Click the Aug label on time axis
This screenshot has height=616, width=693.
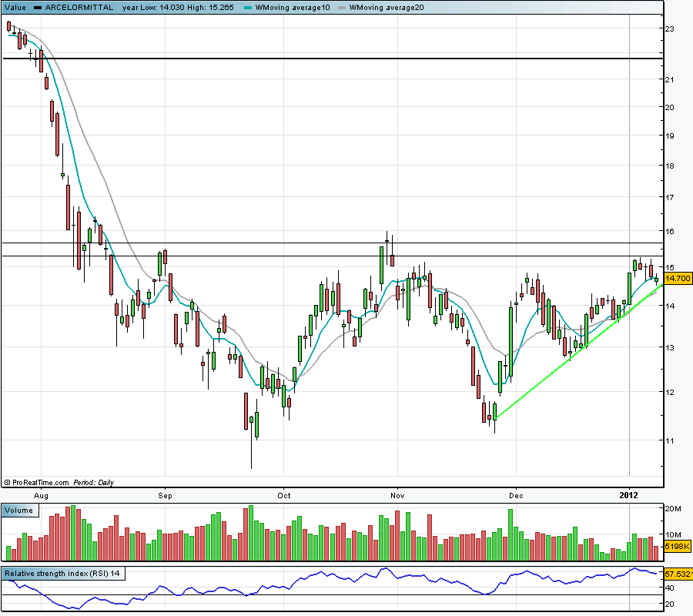(x=41, y=495)
